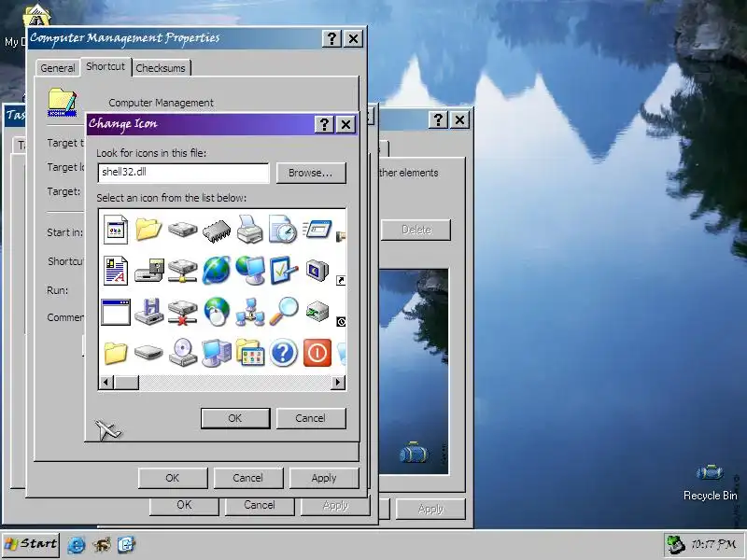
Task: Select the My Computer monitor icon
Action: click(217, 353)
